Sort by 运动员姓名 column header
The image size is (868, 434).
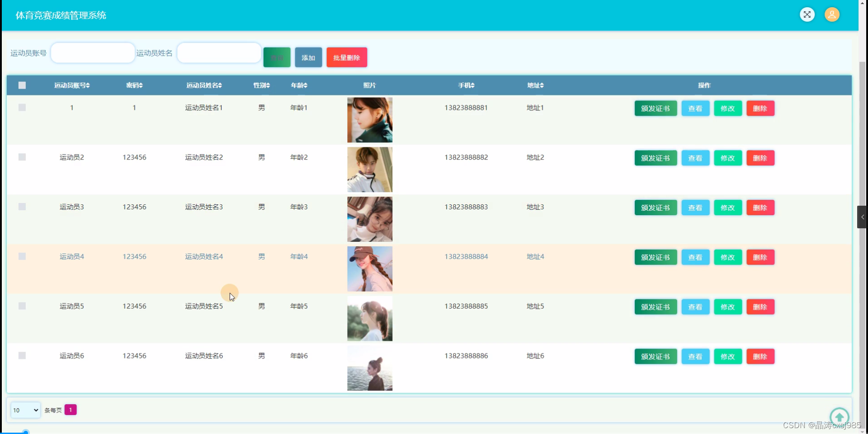[204, 85]
